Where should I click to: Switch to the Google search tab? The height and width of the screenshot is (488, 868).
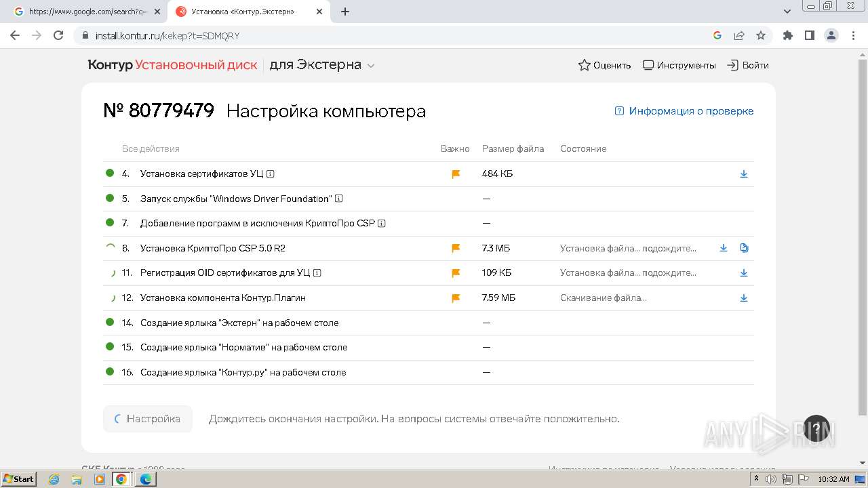88,12
